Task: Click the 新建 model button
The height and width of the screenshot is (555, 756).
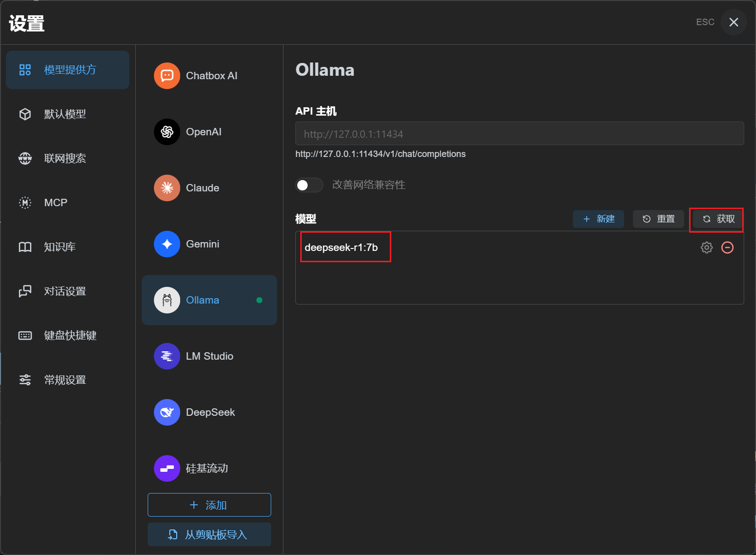Action: tap(598, 219)
